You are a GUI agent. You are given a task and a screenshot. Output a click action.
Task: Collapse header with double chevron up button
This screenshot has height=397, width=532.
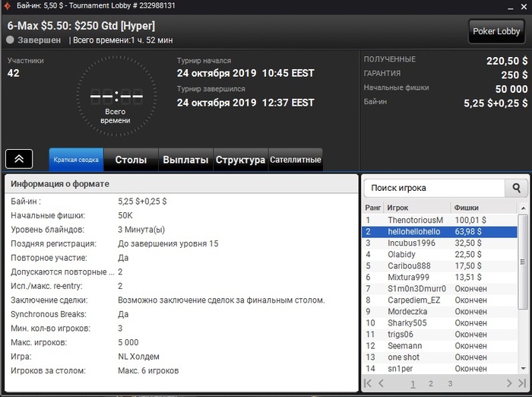tap(19, 159)
